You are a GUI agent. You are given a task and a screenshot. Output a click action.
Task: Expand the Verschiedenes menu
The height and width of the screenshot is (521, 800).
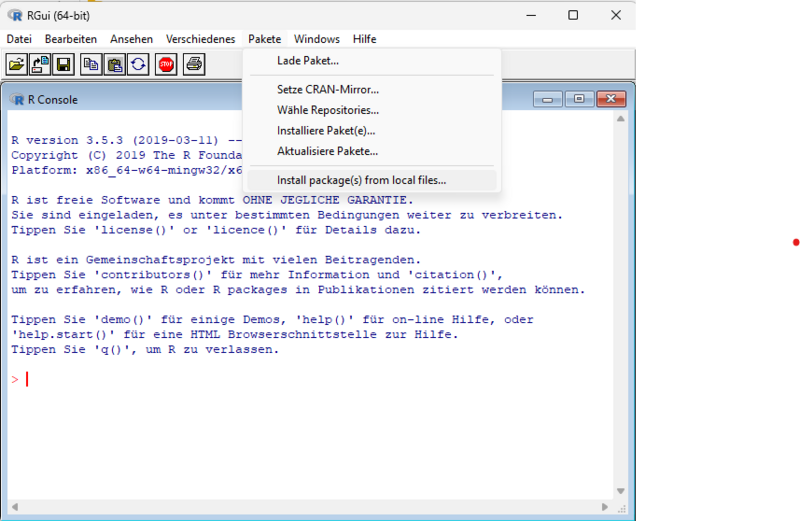click(201, 39)
